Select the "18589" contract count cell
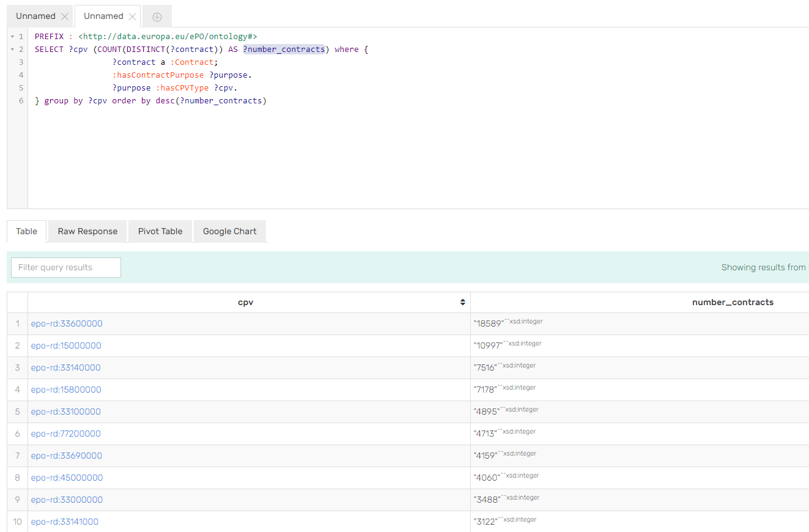 tap(640, 323)
